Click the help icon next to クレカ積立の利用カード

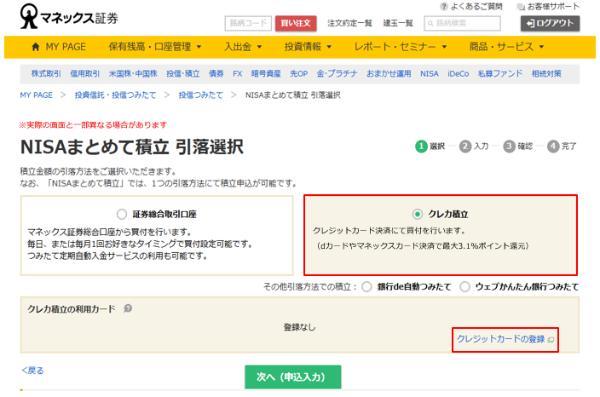click(x=128, y=308)
